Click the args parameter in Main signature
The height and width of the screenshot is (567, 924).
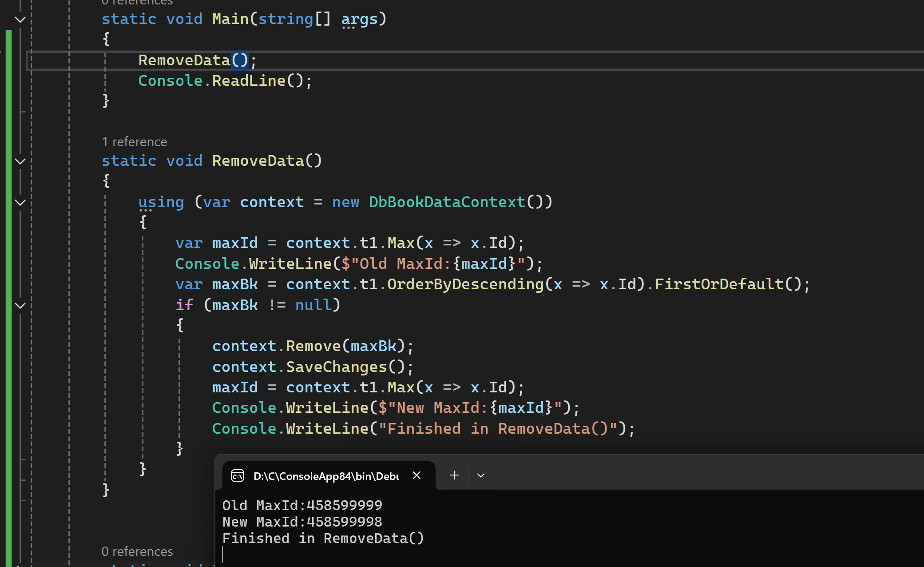pyautogui.click(x=359, y=19)
